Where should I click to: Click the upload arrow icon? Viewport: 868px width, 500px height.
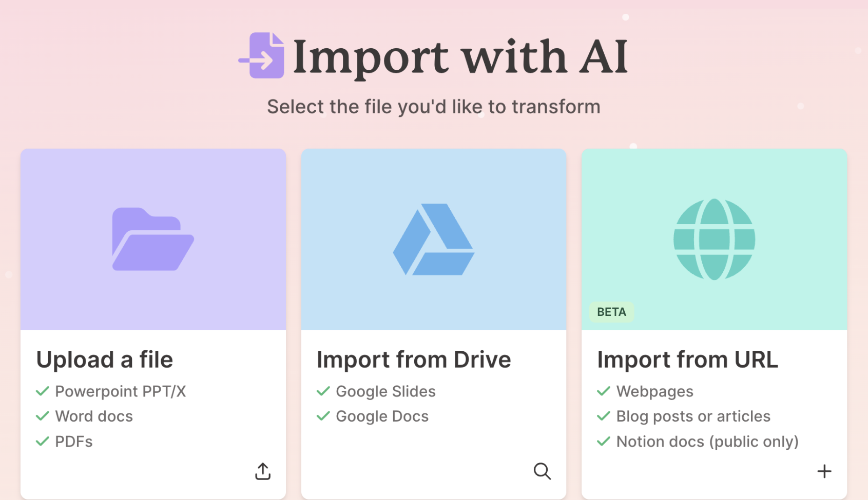(x=263, y=471)
